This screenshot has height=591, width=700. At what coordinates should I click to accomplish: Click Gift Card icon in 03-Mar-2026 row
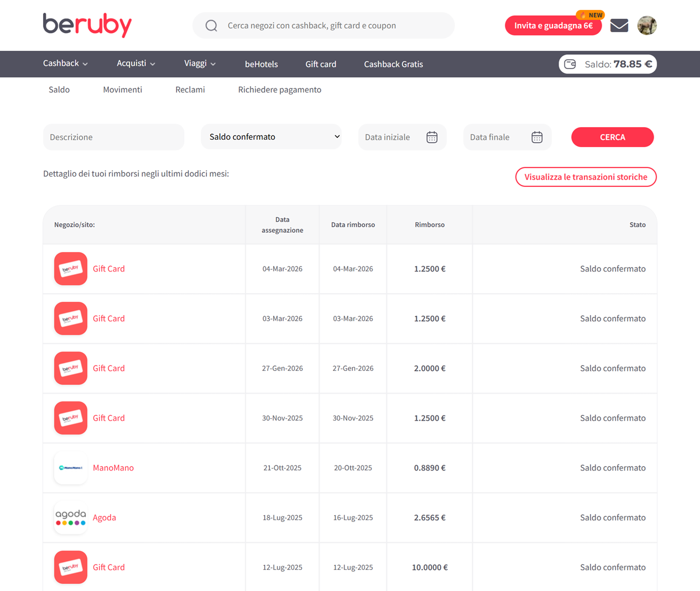[71, 318]
